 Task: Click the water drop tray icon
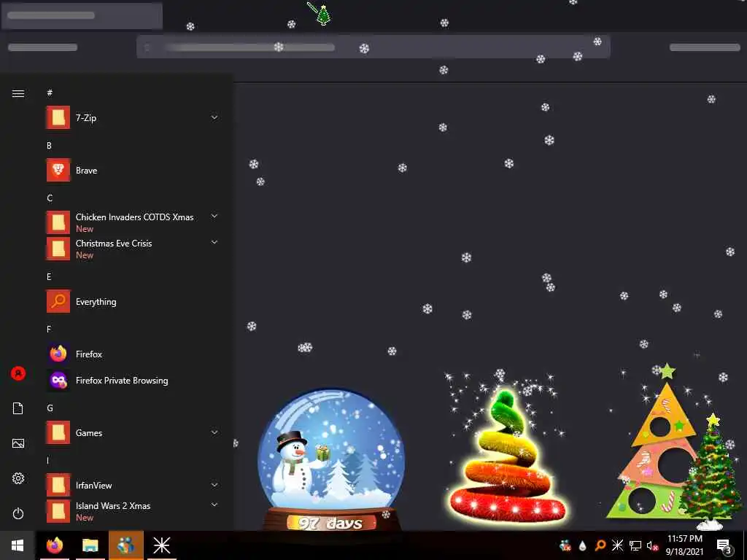click(x=582, y=545)
